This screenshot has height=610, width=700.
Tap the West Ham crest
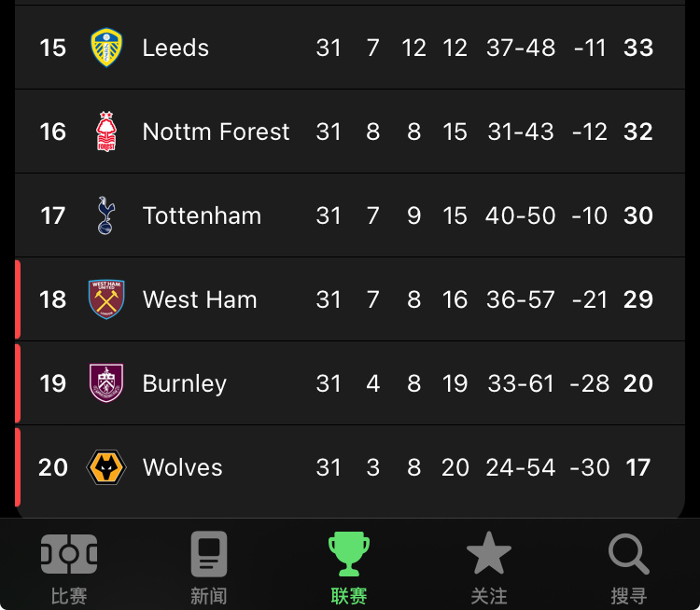pyautogui.click(x=106, y=299)
